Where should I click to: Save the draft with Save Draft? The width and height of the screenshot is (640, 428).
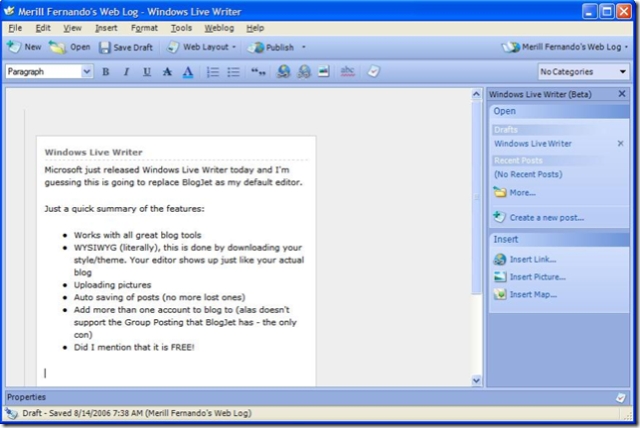point(126,47)
